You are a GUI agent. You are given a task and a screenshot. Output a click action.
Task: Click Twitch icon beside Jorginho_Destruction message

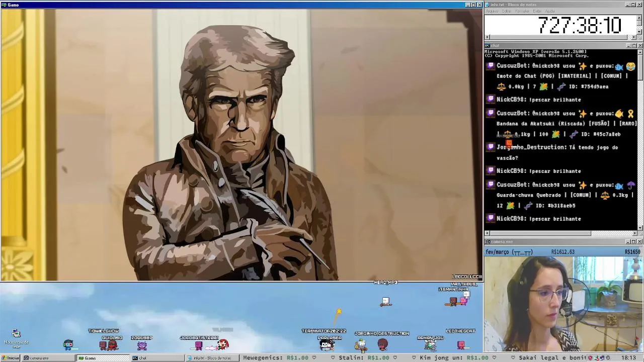click(x=491, y=147)
